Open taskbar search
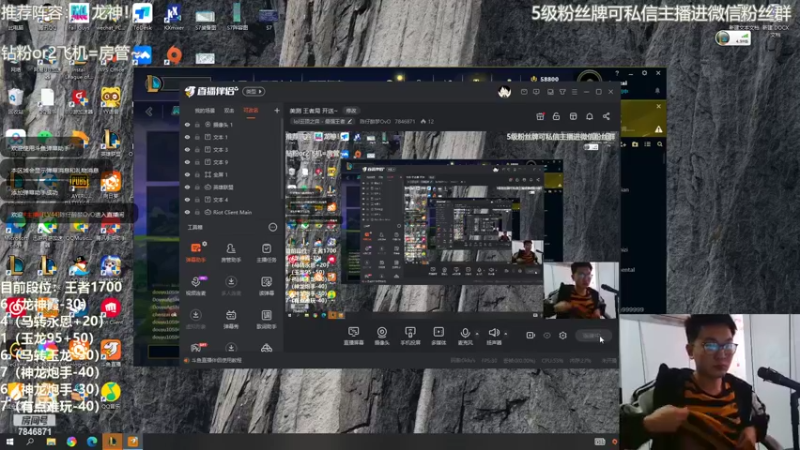This screenshot has height=450, width=800. pos(30,441)
